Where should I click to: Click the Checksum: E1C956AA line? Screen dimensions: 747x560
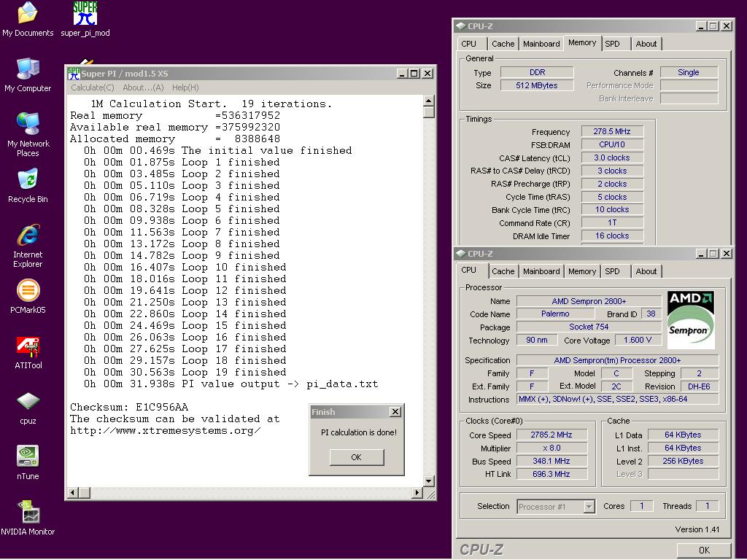click(129, 407)
